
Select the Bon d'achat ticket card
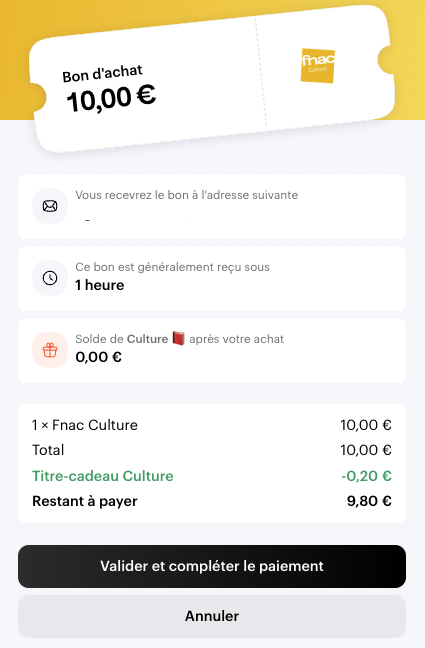point(212,79)
